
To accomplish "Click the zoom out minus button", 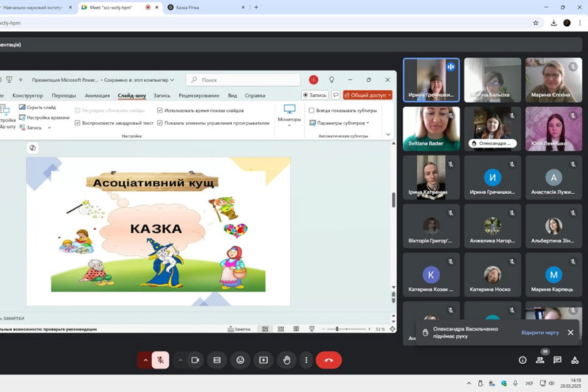I will point(323,329).
